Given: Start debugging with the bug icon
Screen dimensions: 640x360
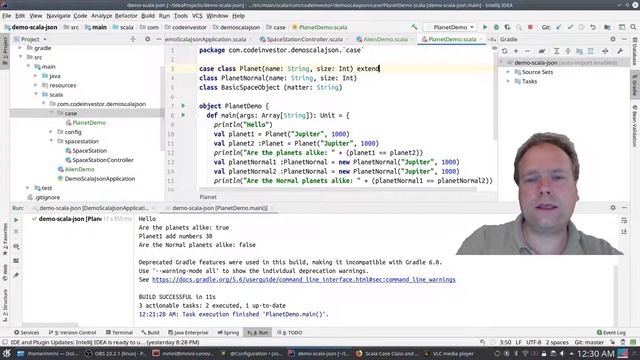Looking at the screenshot, I should [x=496, y=27].
